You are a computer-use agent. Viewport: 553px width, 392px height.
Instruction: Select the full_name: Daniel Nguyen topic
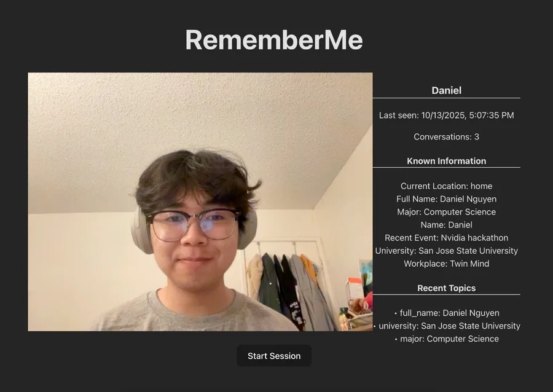coord(447,313)
